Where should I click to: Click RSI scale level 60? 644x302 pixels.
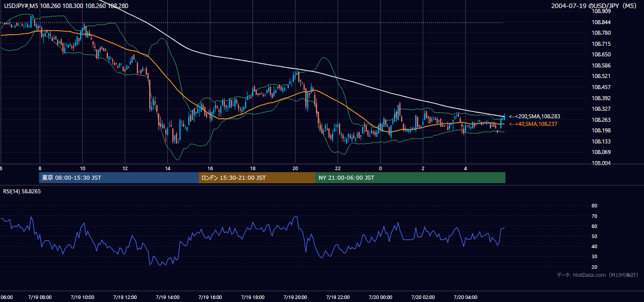(594, 226)
